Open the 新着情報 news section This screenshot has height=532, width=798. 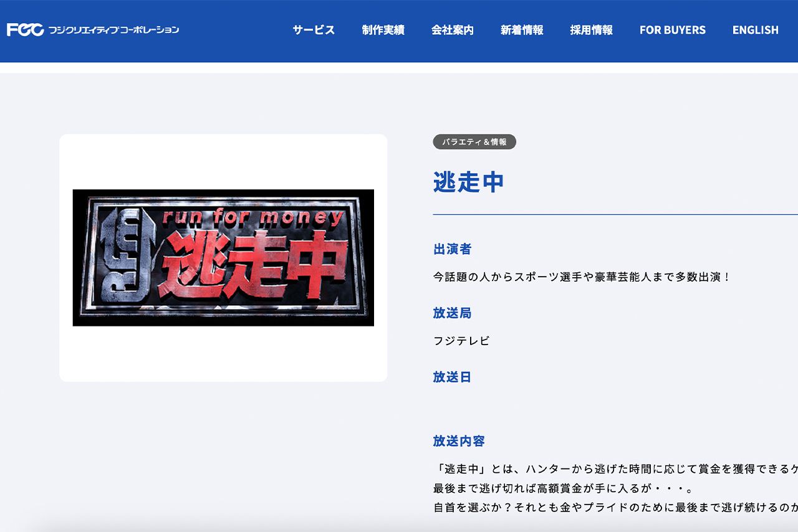coord(522,30)
